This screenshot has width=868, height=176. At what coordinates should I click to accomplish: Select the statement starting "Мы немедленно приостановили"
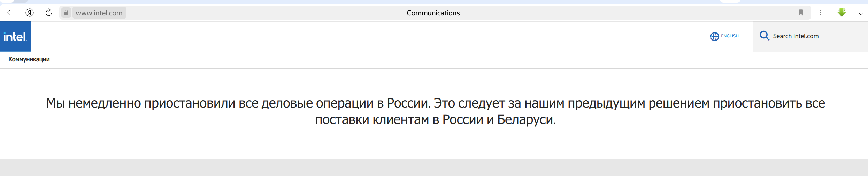click(435, 111)
